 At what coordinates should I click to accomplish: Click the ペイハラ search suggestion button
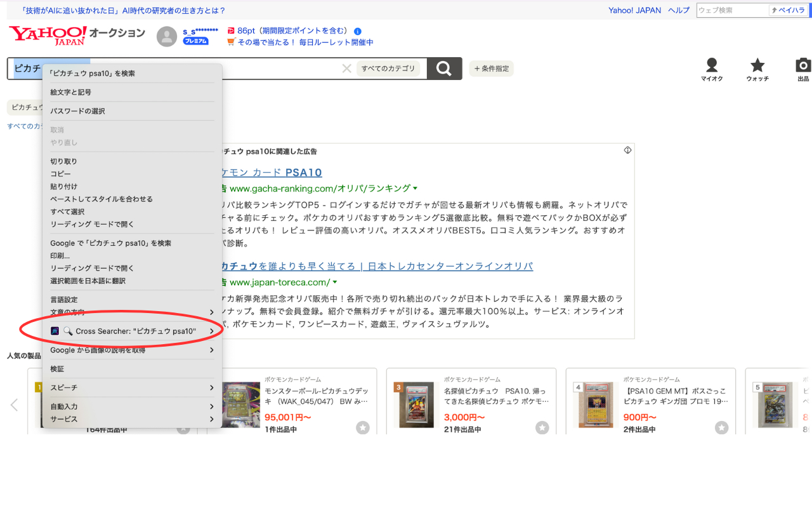[x=789, y=10]
